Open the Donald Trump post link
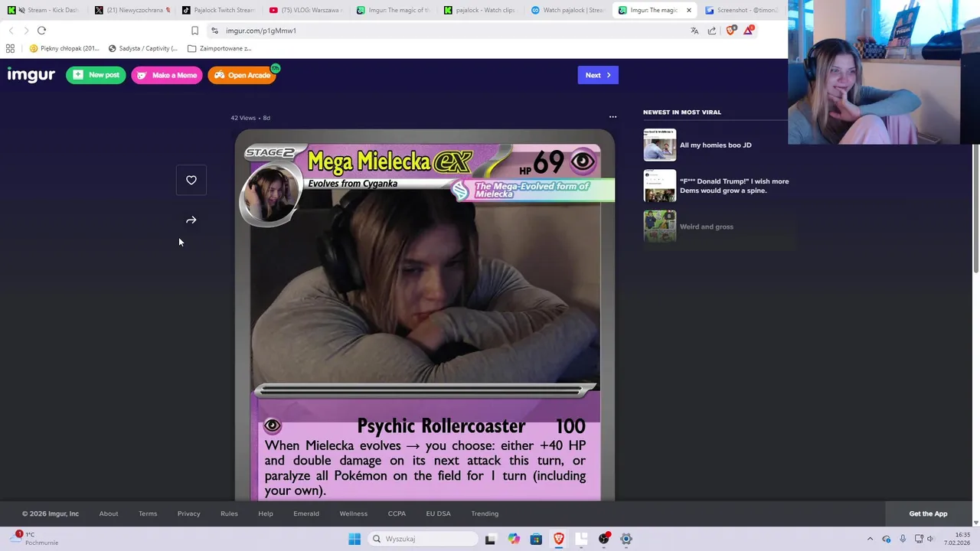Screen dimensions: 980x551 734,186
